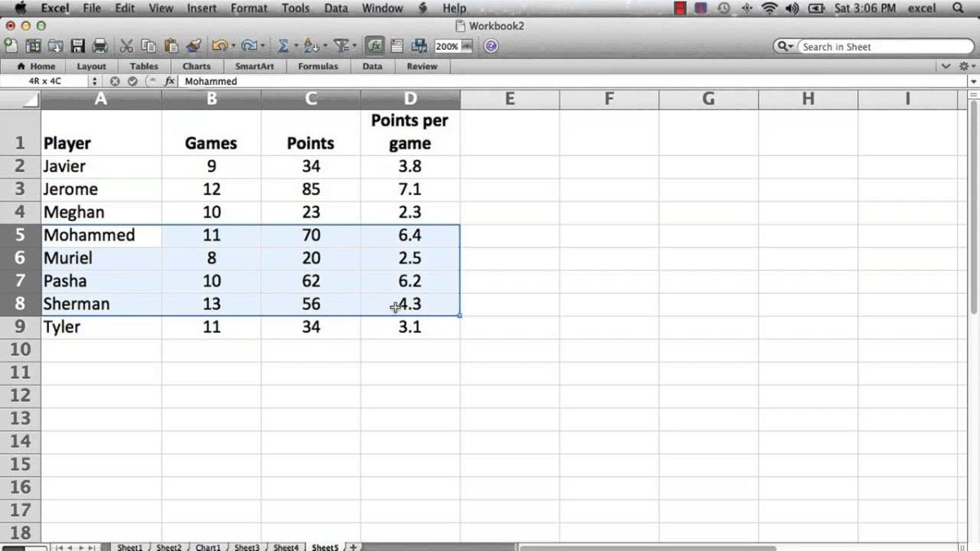The height and width of the screenshot is (551, 980).
Task: Switch to the Formulas ribbon tab
Action: point(318,66)
